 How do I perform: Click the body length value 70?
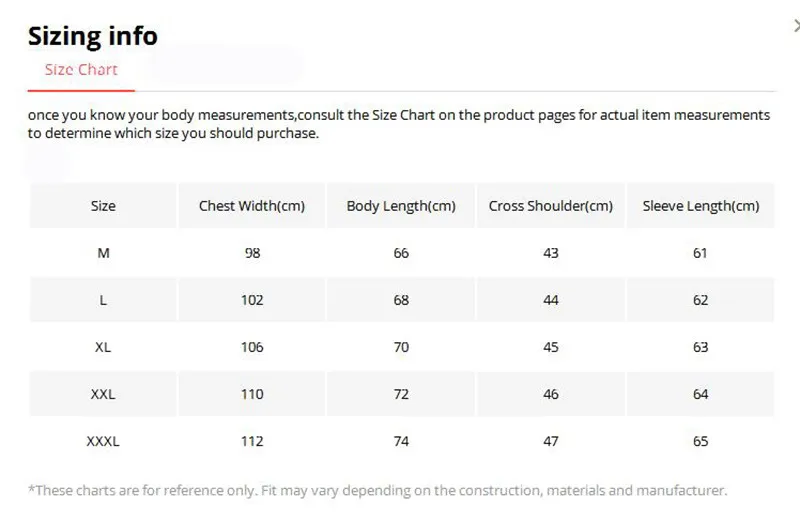(401, 347)
